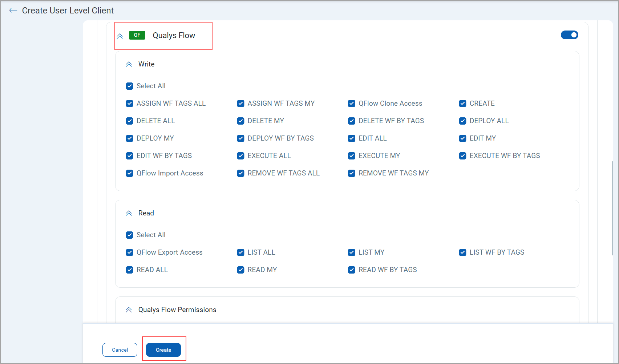Turn off the Qualys Flow toggle switch
Screen dimensions: 619x364
(x=569, y=35)
